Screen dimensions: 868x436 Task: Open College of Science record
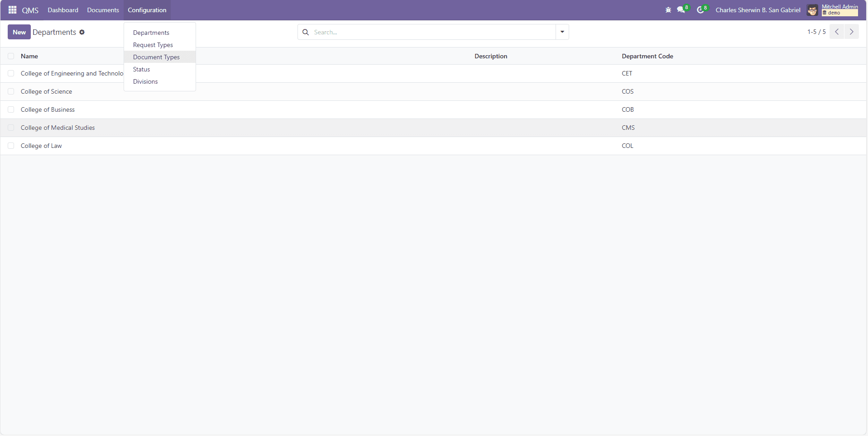[46, 91]
